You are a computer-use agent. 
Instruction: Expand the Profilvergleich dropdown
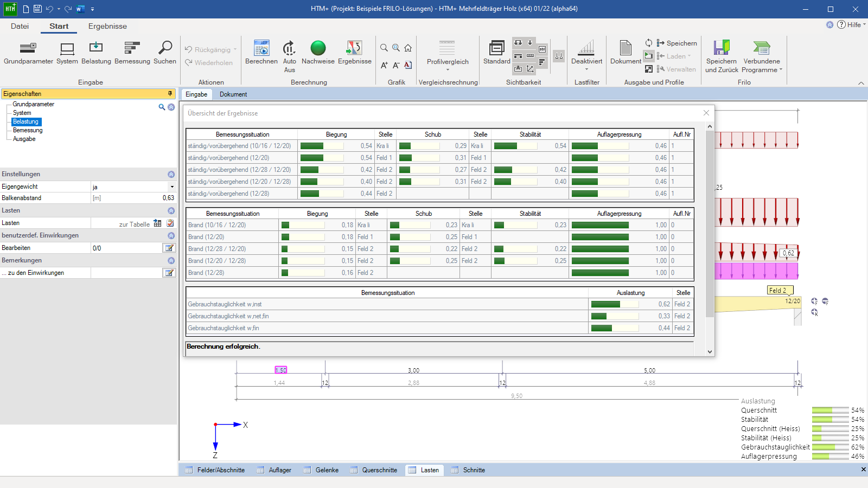pos(448,70)
